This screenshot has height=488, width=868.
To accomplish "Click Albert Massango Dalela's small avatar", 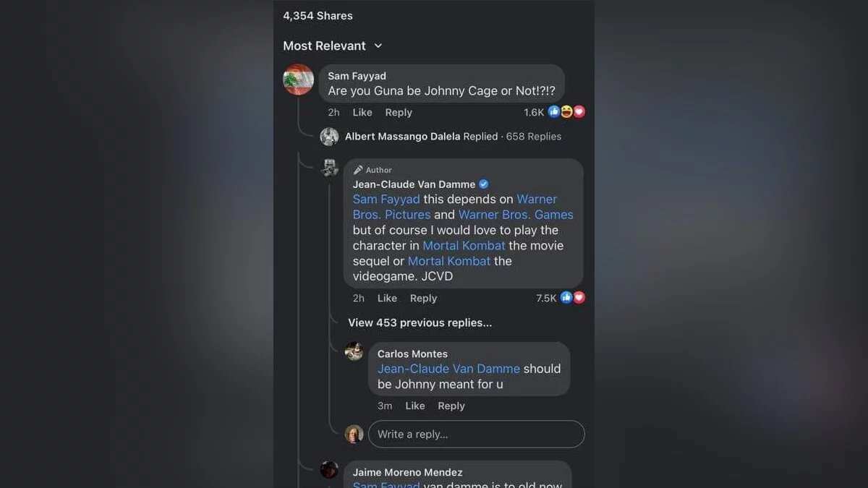I will [x=330, y=137].
